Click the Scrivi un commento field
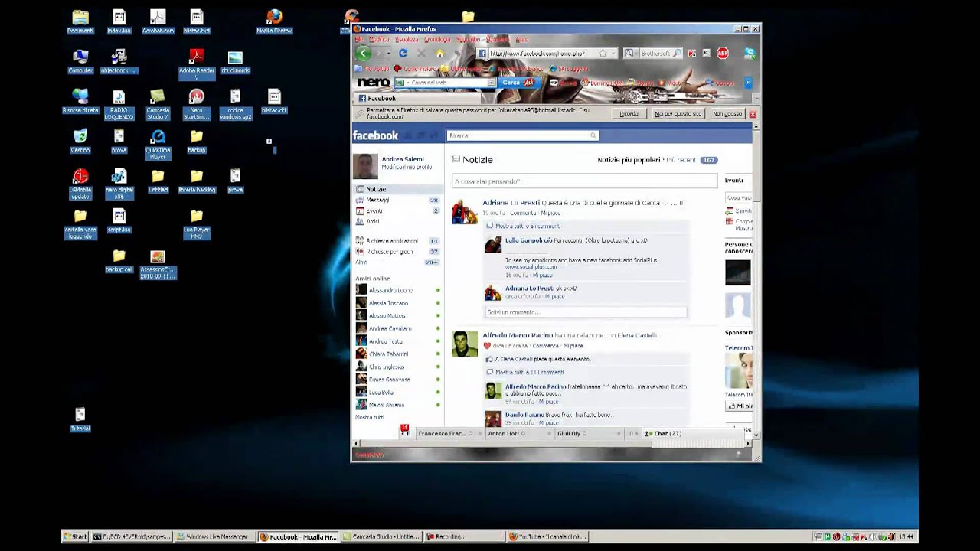980x551 pixels. tap(586, 312)
